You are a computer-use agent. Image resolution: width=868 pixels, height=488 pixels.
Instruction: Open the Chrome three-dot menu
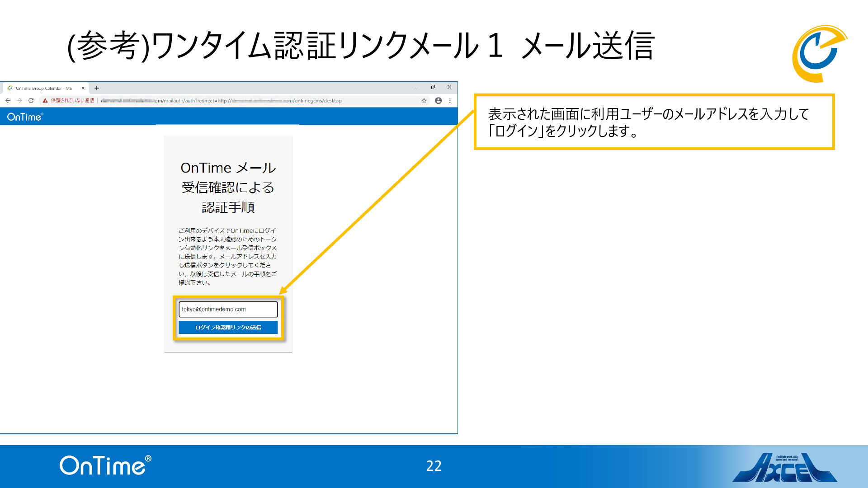[x=450, y=101]
